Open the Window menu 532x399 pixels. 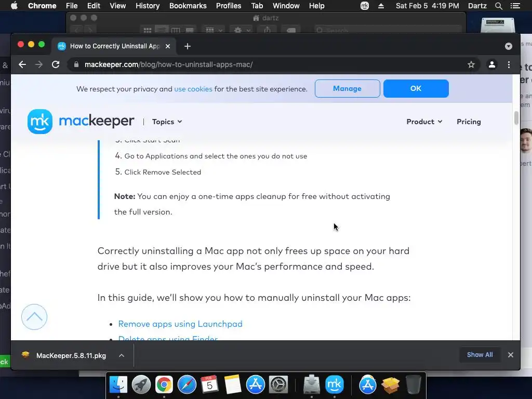pyautogui.click(x=286, y=6)
